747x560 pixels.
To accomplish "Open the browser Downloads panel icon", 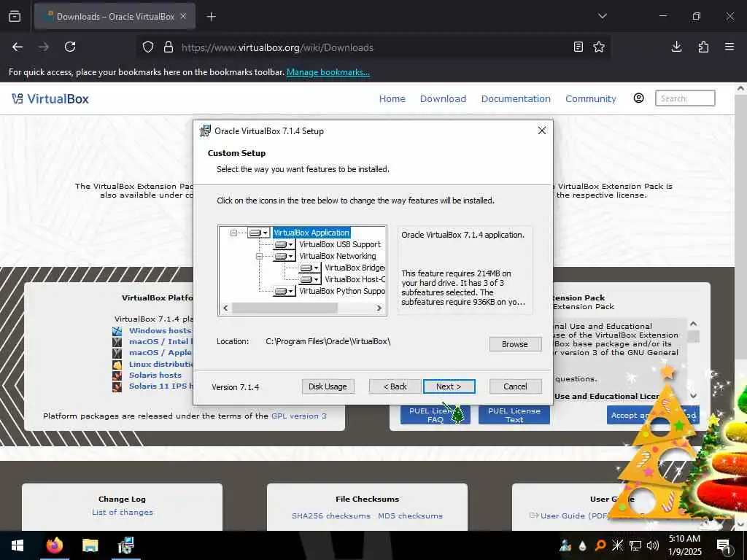I will pyautogui.click(x=676, y=47).
